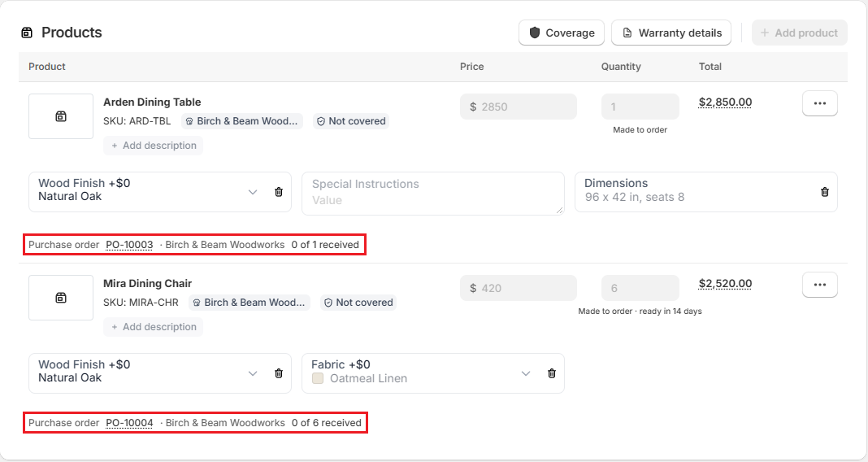Click the 0 of 6 received status
This screenshot has width=868, height=462.
coord(327,423)
